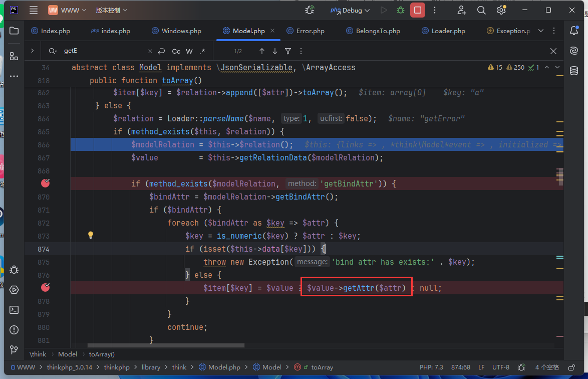Switch to the BelongsTo.php tab
Image resolution: width=588 pixels, height=379 pixels.
click(x=378, y=31)
